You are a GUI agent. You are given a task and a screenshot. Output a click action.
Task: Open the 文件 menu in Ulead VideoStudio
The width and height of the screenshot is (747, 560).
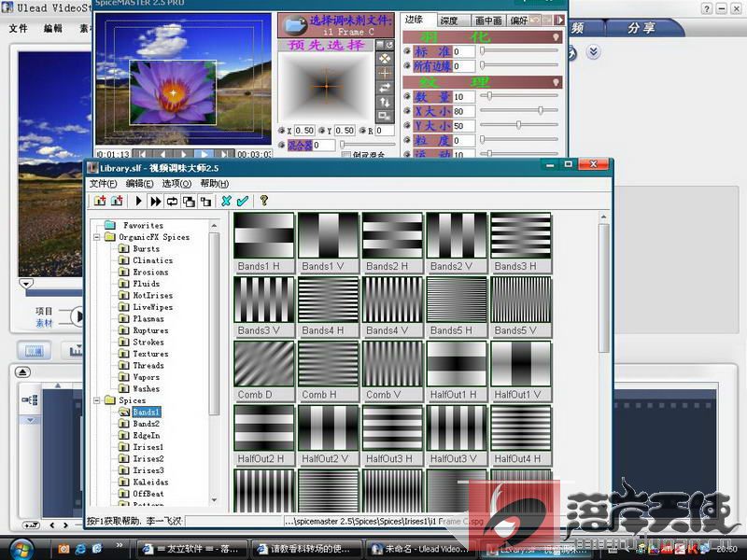[19, 29]
